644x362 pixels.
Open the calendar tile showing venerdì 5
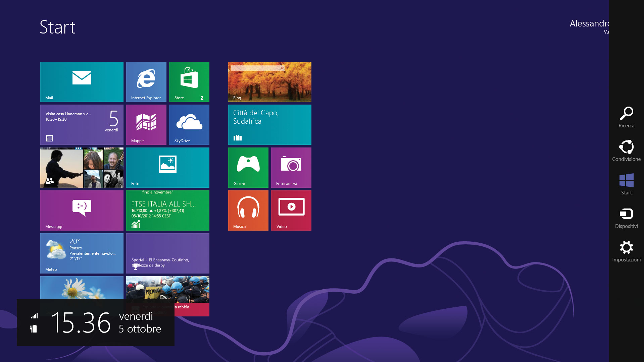pyautogui.click(x=82, y=125)
